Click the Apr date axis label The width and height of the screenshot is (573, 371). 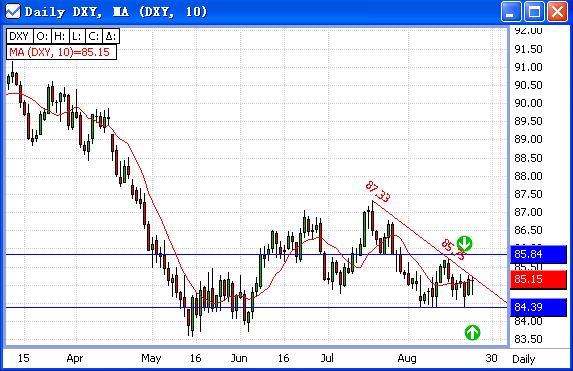(75, 358)
